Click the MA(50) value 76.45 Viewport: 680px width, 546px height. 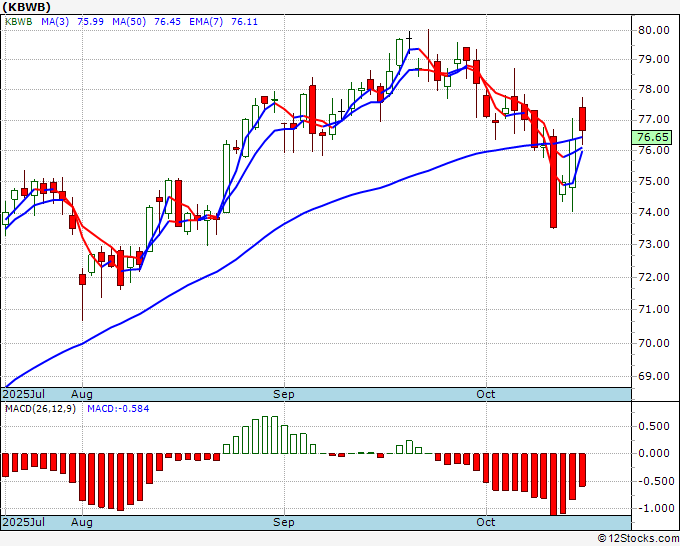tap(167, 22)
